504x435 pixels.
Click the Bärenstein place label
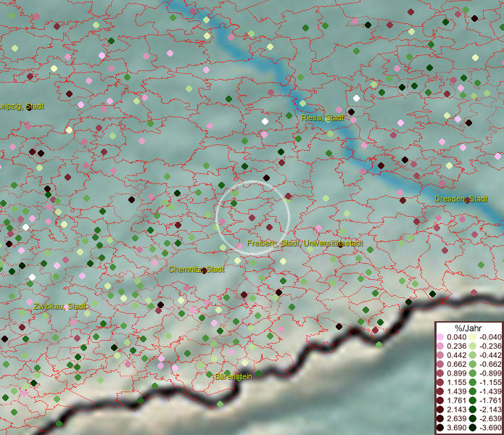[x=234, y=376]
